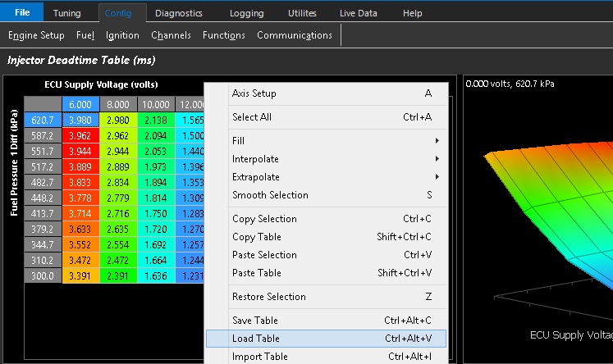The height and width of the screenshot is (364, 613).
Task: Select the 620.7 kPa row header
Action: 43,120
